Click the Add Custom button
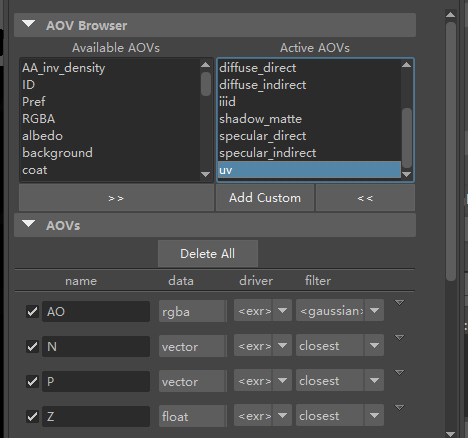The height and width of the screenshot is (438, 468). point(265,198)
